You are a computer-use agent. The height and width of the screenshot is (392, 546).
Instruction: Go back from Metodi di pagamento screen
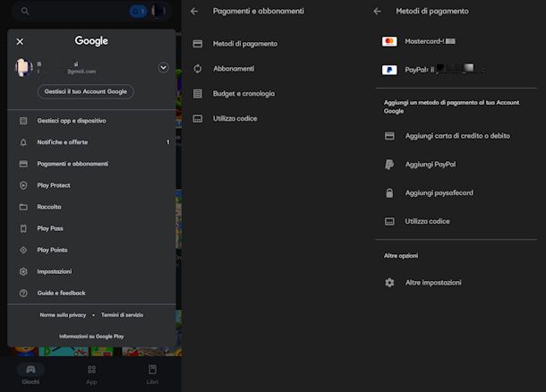[377, 12]
